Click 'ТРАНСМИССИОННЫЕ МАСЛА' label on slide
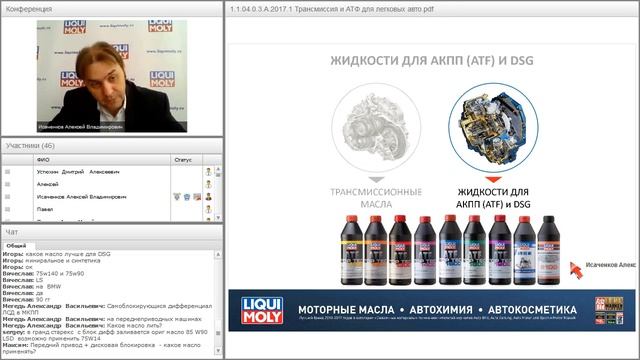640x360 pixels. [376, 198]
